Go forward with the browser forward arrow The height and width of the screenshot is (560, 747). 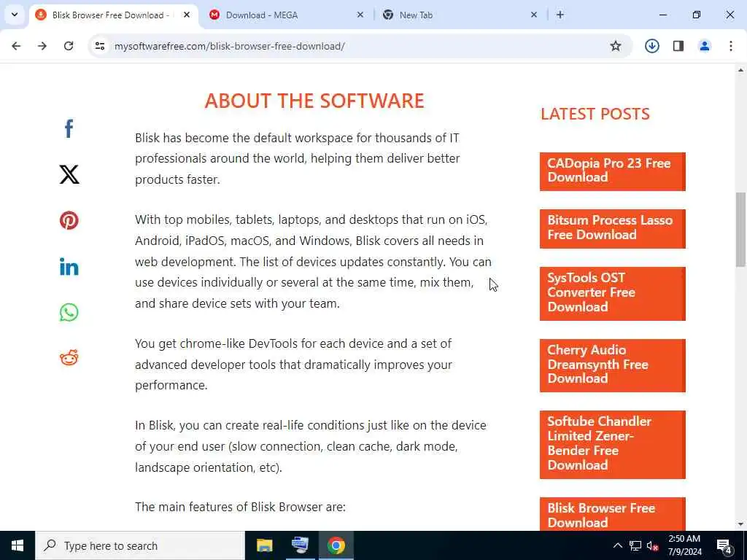tap(42, 46)
